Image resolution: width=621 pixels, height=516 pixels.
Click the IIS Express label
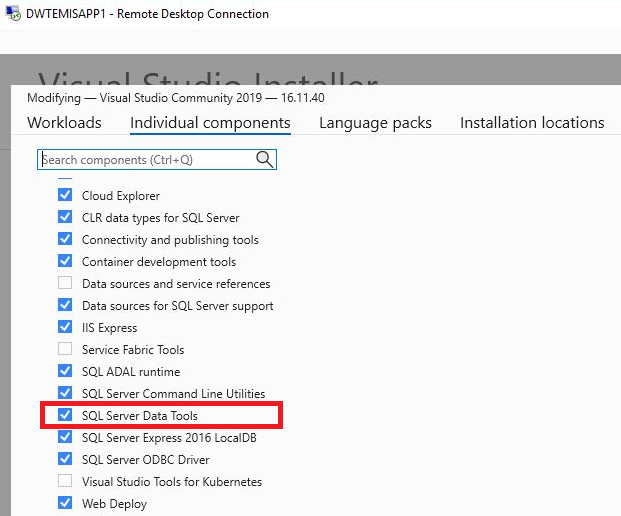point(109,327)
